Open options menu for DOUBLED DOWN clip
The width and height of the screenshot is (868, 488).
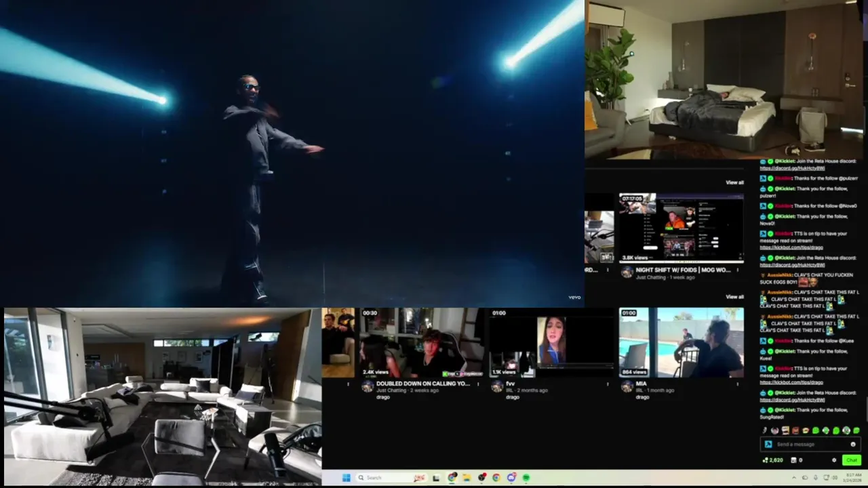point(478,384)
